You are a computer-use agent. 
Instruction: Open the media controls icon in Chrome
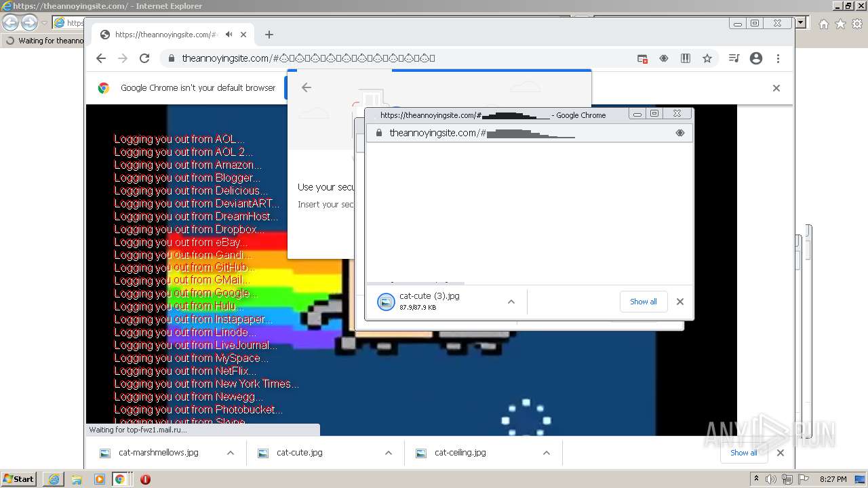click(734, 58)
